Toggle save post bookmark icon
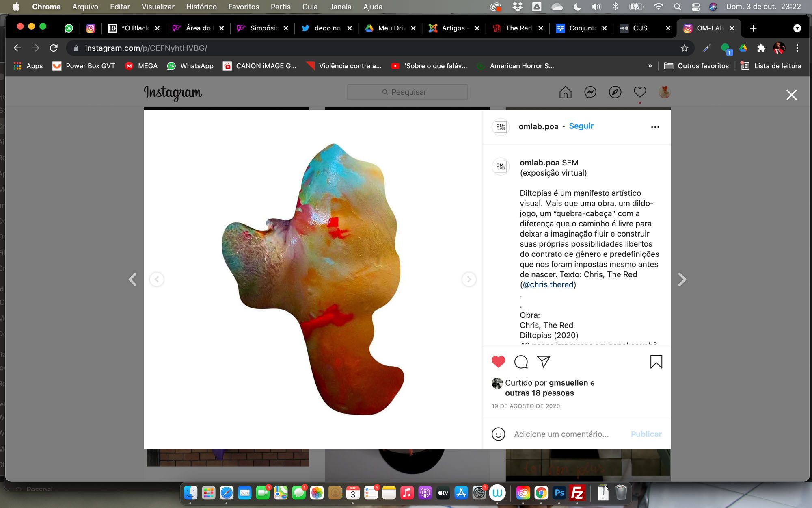 [x=656, y=362]
